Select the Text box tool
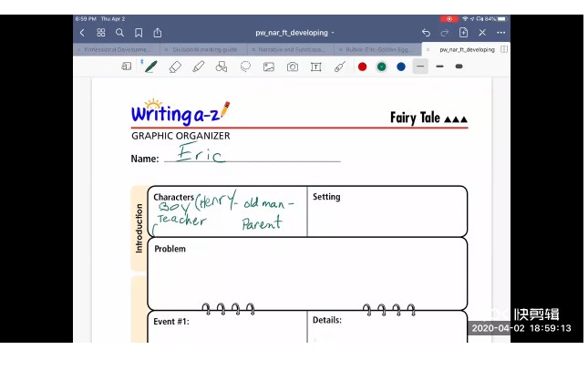 coord(316,67)
